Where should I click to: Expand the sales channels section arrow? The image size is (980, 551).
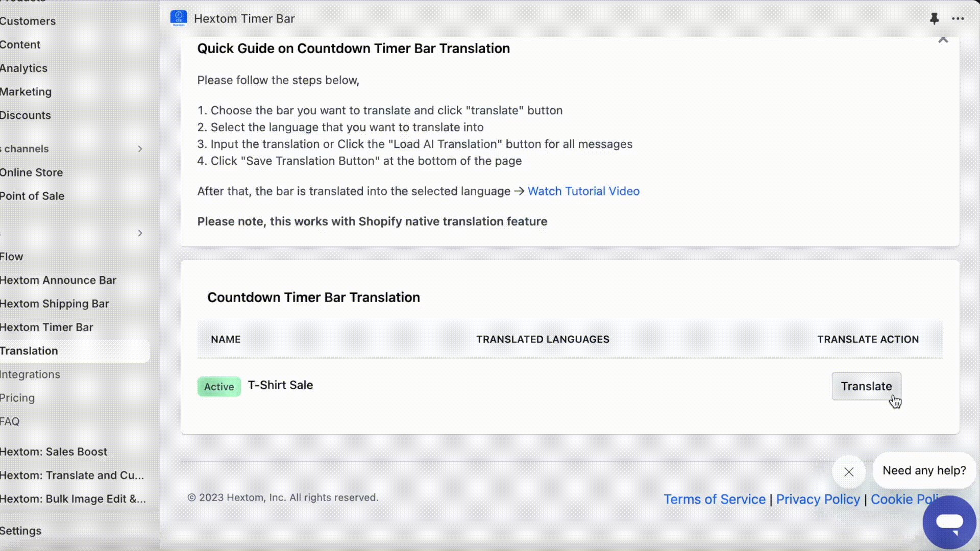(x=140, y=149)
